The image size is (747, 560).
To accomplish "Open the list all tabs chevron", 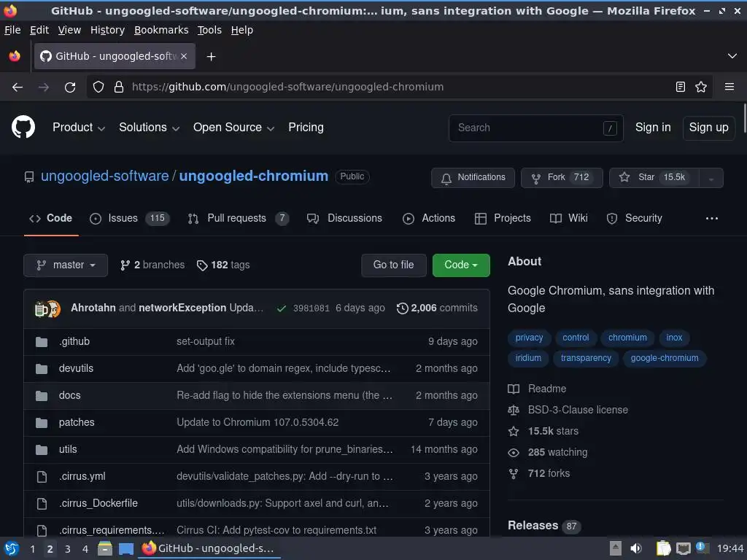I will (x=732, y=56).
